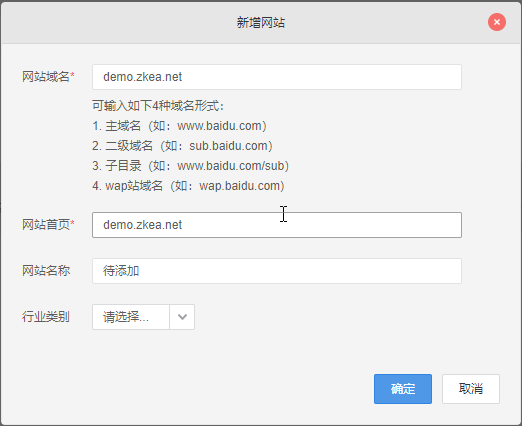522x426 pixels.
Task: Click the 新增网站 dialog title
Action: [x=261, y=23]
